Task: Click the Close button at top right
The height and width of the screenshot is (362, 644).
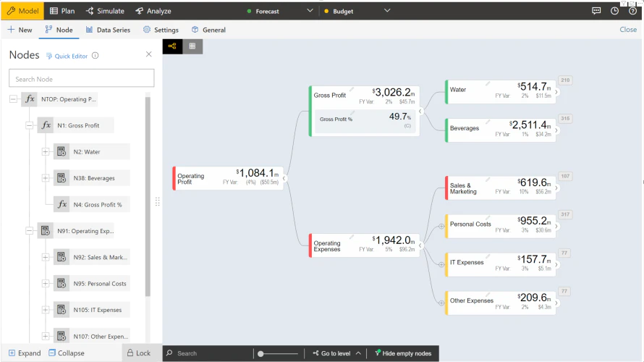Action: coord(628,30)
